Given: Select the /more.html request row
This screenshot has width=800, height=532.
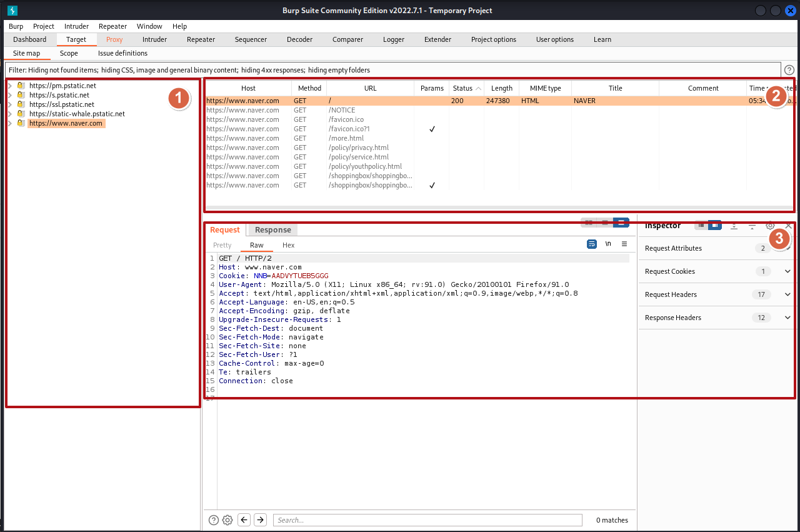Looking at the screenshot, I should coord(499,138).
